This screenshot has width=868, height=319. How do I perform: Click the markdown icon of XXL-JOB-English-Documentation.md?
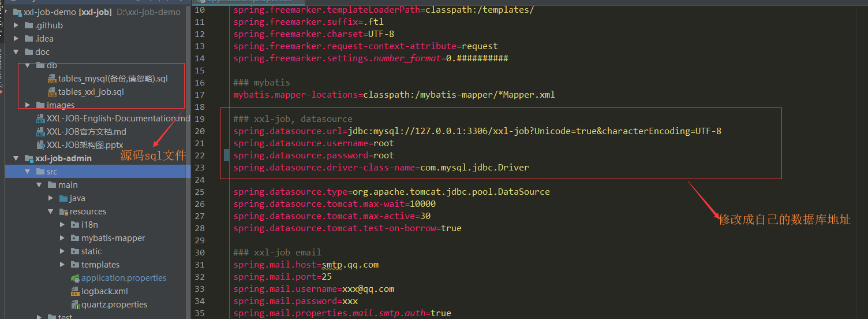40,118
